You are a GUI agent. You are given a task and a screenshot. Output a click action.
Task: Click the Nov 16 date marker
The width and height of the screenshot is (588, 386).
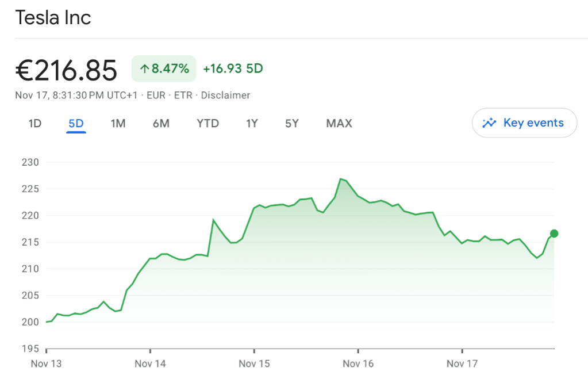click(358, 364)
